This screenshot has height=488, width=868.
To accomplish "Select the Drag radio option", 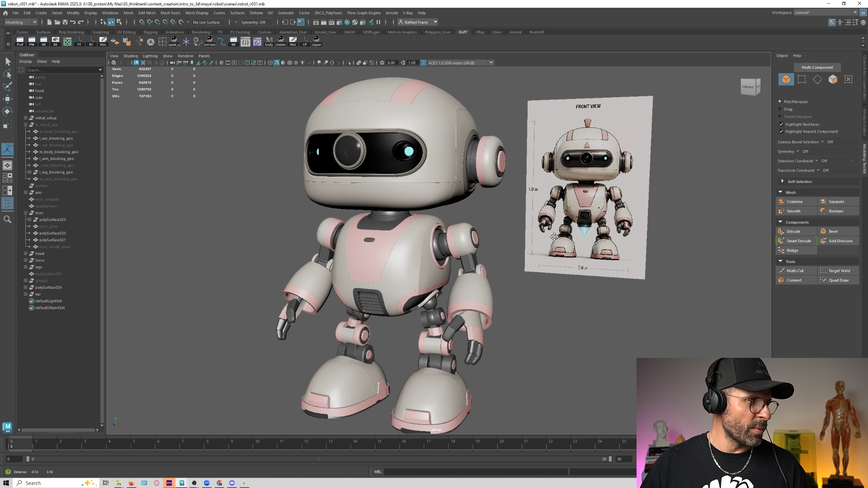I will (x=780, y=109).
